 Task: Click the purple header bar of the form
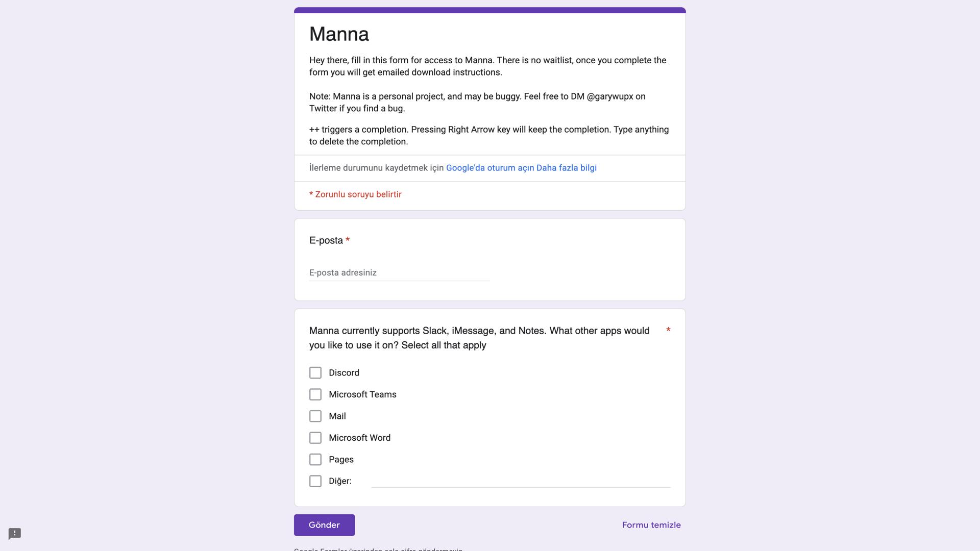click(x=490, y=9)
